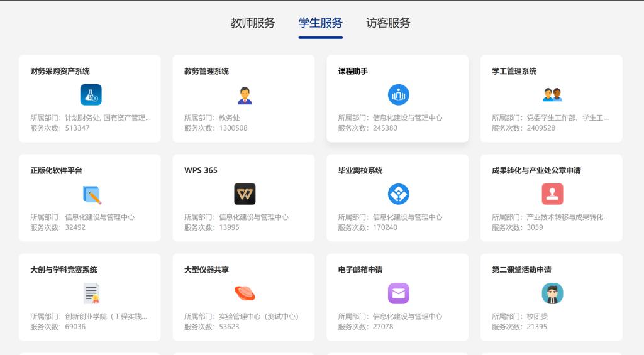Switch to the 访客服务 tab
The image size is (644, 355).
tap(388, 23)
